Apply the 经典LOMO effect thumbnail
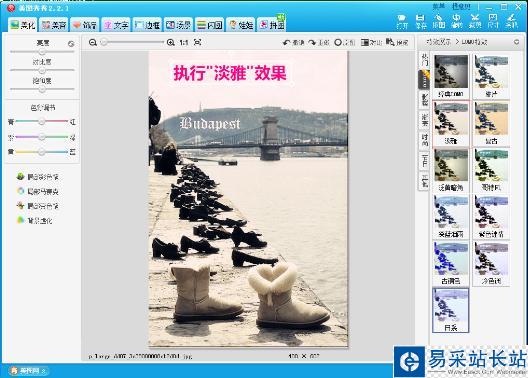Screen dimensions: 528x378 pyautogui.click(x=451, y=76)
